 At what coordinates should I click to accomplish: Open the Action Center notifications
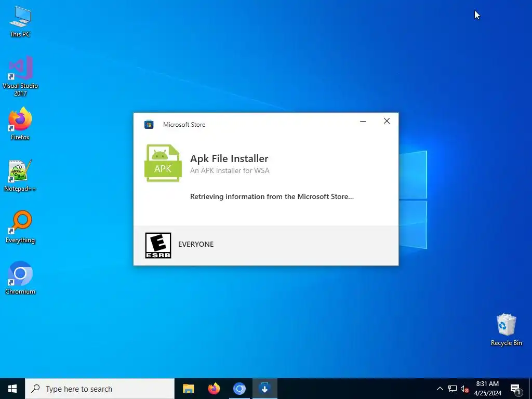(516, 389)
